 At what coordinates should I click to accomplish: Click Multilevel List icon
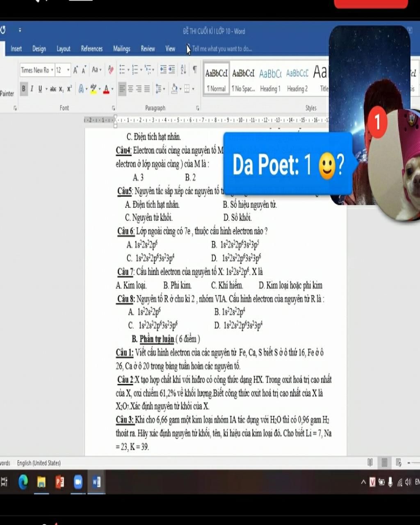(x=148, y=70)
